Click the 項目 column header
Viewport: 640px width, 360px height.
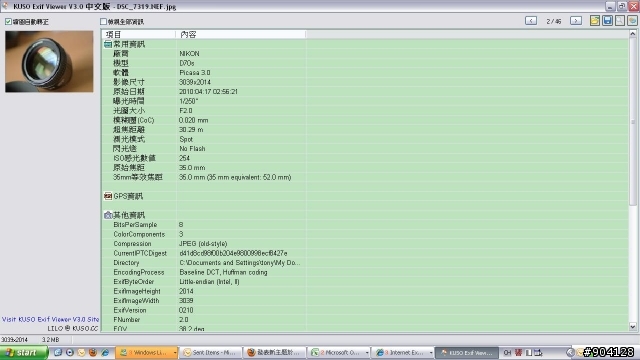(139, 34)
